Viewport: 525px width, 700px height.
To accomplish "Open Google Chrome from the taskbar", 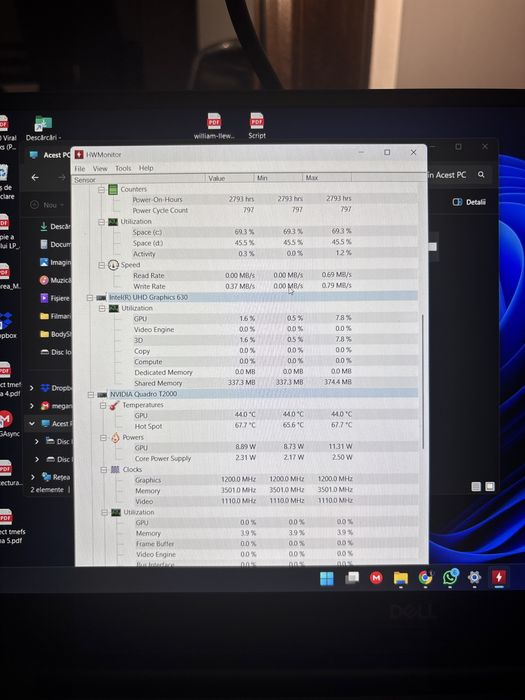I will point(425,578).
